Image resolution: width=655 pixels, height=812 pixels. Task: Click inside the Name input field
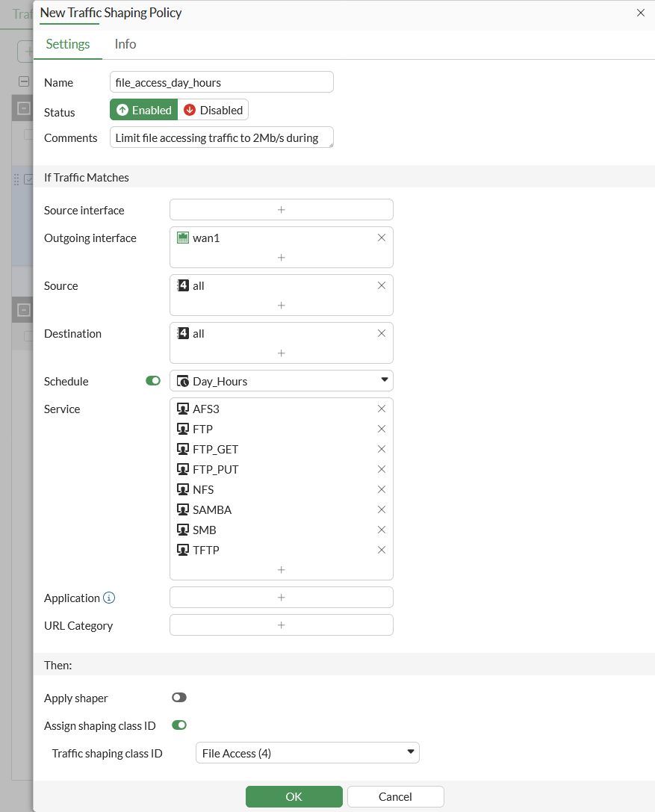pos(221,81)
